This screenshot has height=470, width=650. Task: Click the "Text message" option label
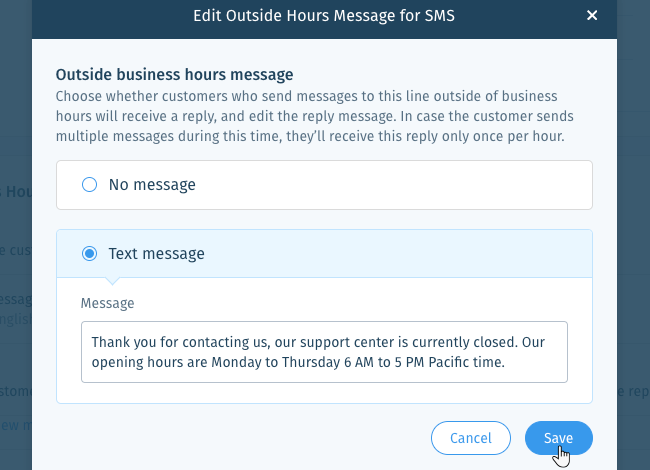(157, 253)
